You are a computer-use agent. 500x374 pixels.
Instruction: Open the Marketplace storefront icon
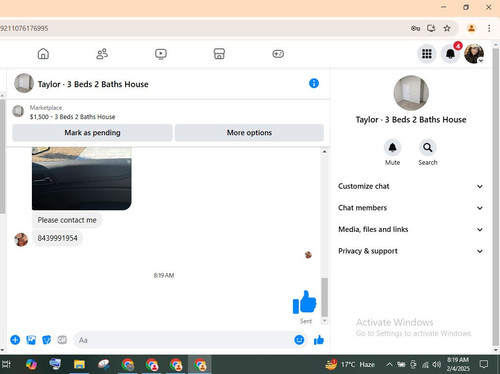click(219, 54)
